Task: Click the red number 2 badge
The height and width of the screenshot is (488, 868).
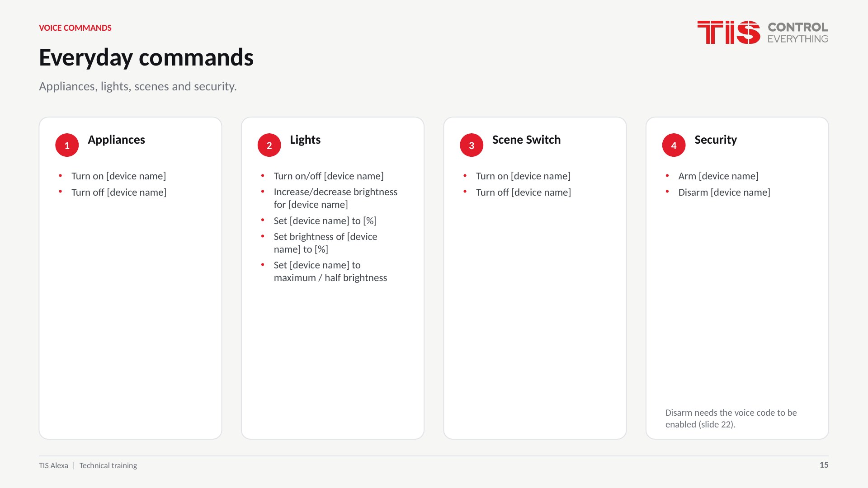Action: click(x=269, y=145)
